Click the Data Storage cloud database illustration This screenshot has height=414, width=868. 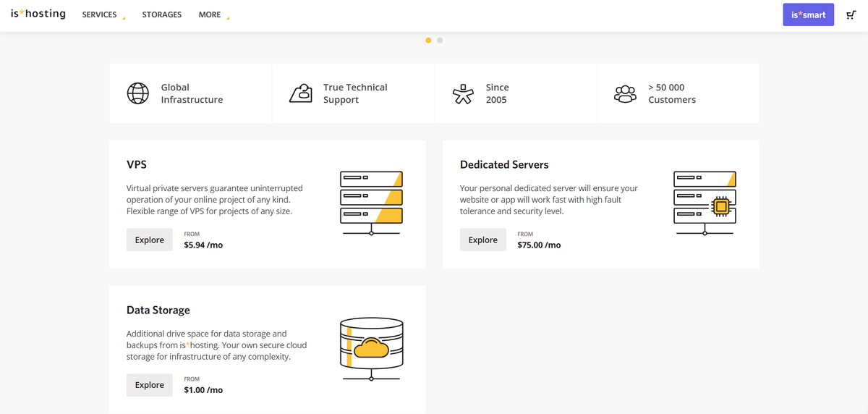[371, 349]
